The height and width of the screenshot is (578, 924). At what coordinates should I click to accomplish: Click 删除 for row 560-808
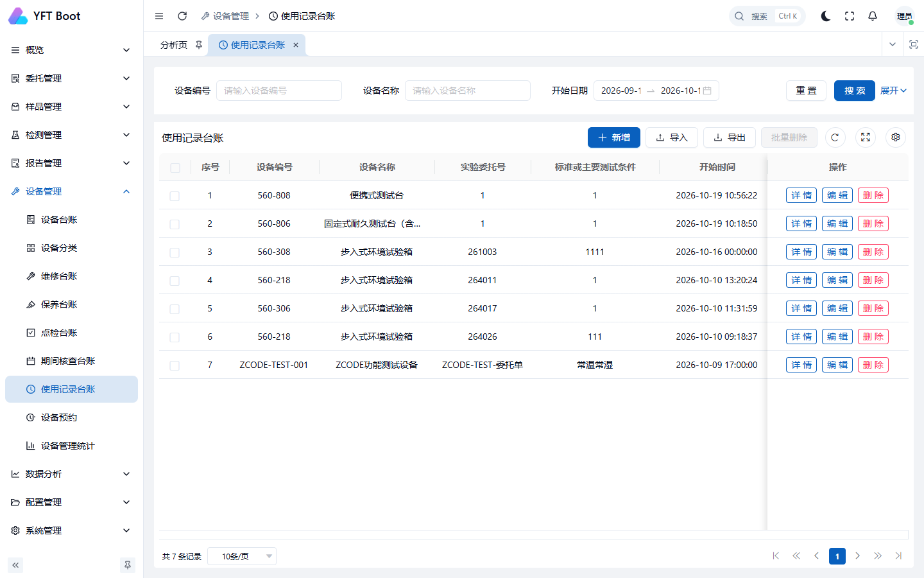(873, 195)
